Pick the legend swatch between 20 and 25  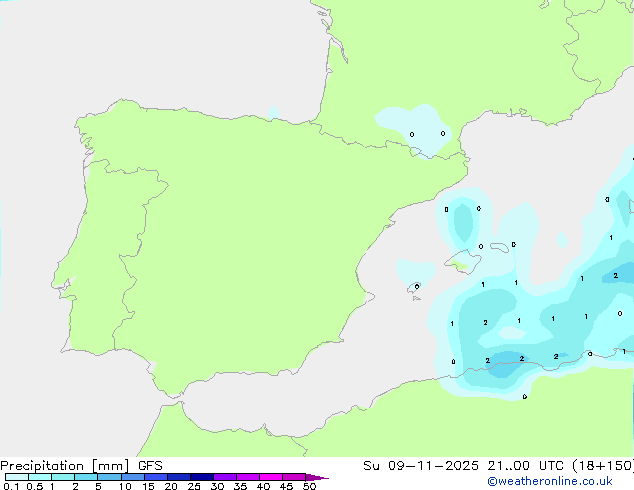[179, 477]
